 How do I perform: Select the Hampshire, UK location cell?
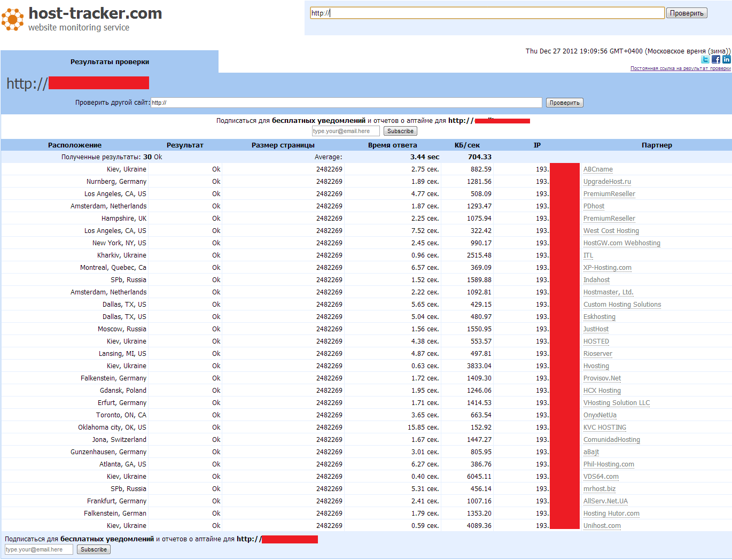(x=124, y=219)
